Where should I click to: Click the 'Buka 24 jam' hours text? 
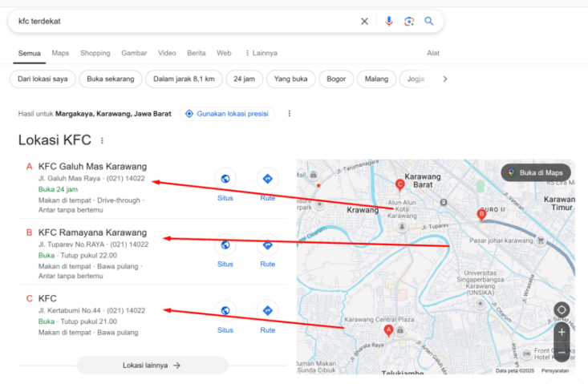click(x=58, y=189)
